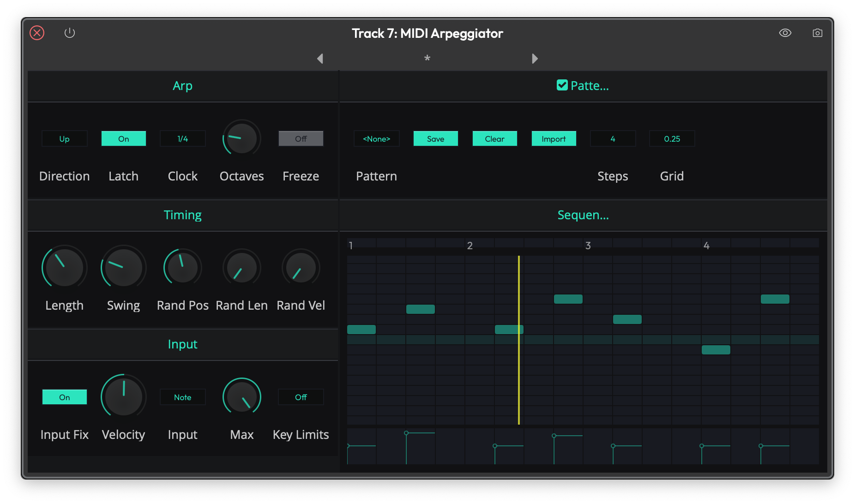
Task: Click the Swing knob
Action: point(124,268)
